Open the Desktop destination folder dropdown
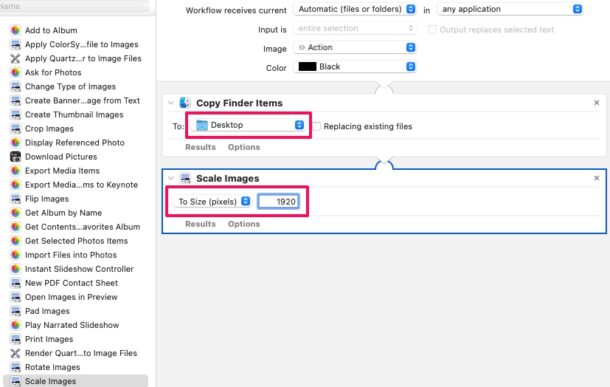This screenshot has width=610, height=387. [248, 125]
